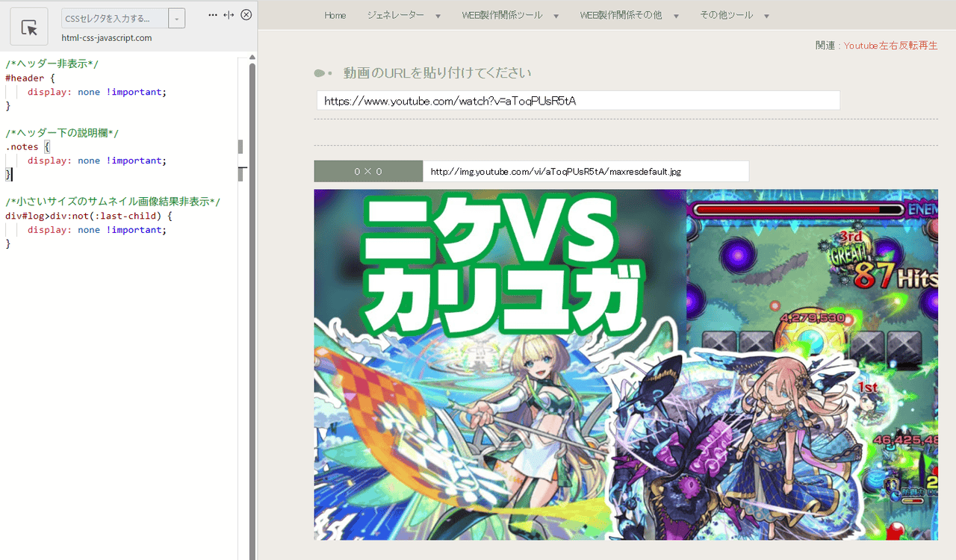The height and width of the screenshot is (560, 956).
Task: Open the Youtube左右反転再生 link
Action: click(x=890, y=46)
